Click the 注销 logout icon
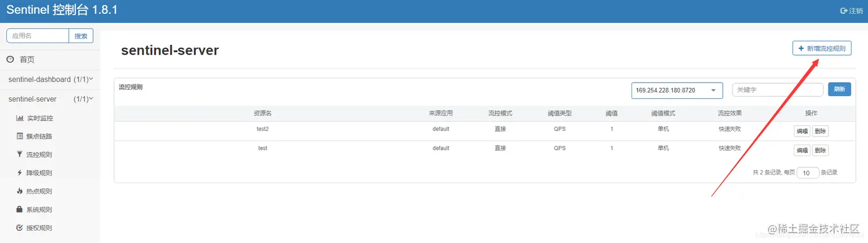Image resolution: width=868 pixels, height=243 pixels. point(844,11)
